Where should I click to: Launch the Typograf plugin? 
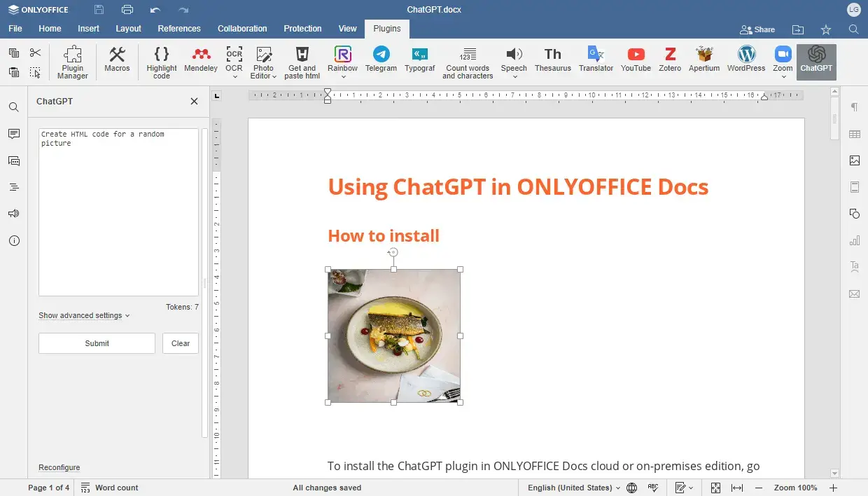pos(419,59)
